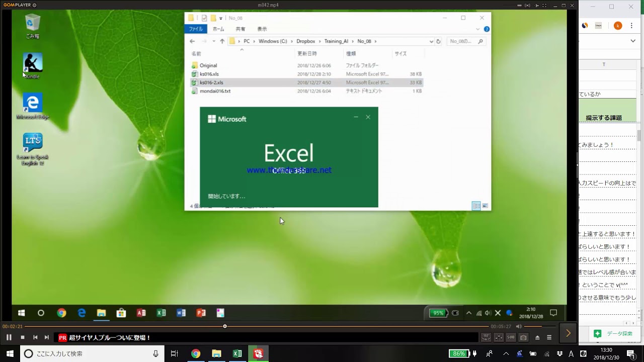Toggle the 360 degree video mode

point(486,337)
